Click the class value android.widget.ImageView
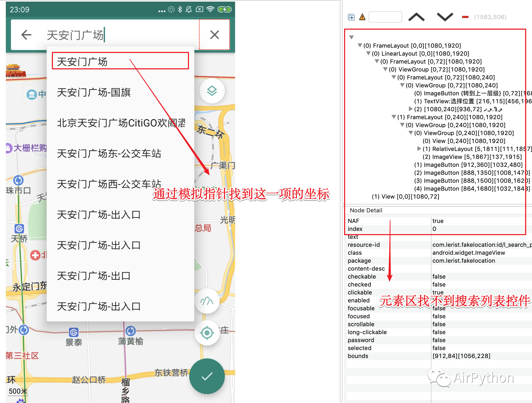Image resolution: width=532 pixels, height=403 pixels. point(468,253)
